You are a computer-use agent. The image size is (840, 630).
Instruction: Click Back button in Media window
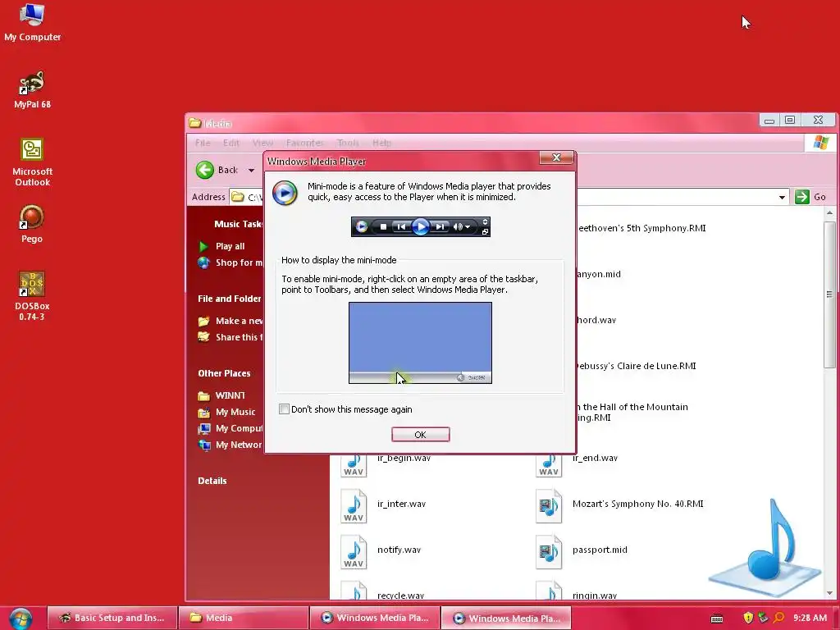click(217, 170)
